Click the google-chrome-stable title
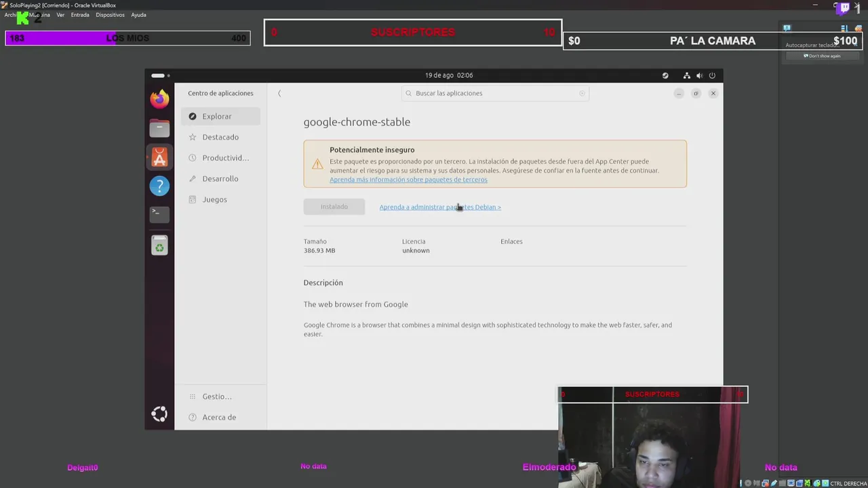868x488 pixels. click(357, 122)
